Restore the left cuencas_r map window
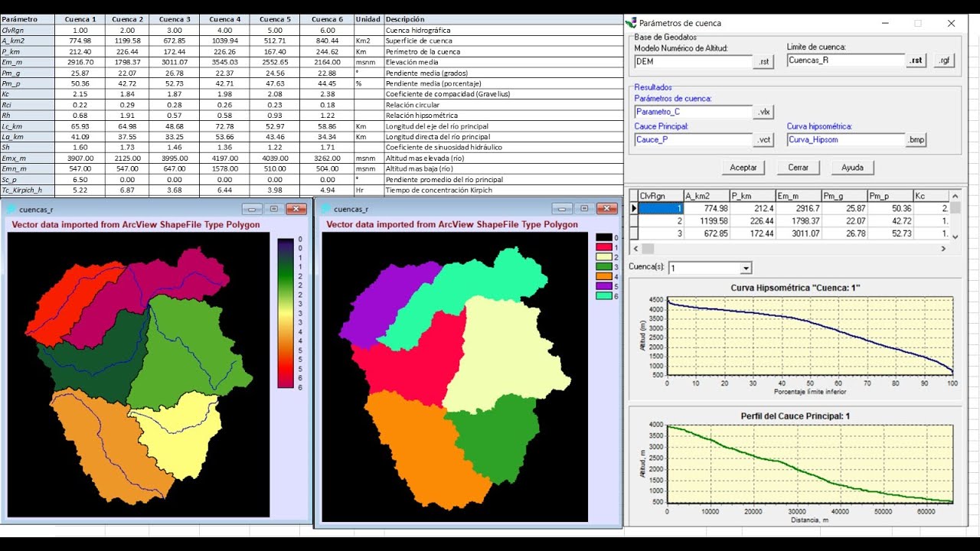 [274, 209]
